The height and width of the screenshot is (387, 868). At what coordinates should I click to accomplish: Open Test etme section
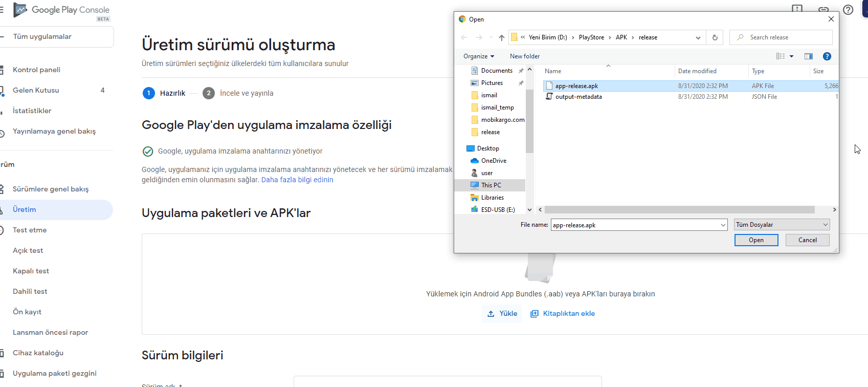[x=30, y=230]
